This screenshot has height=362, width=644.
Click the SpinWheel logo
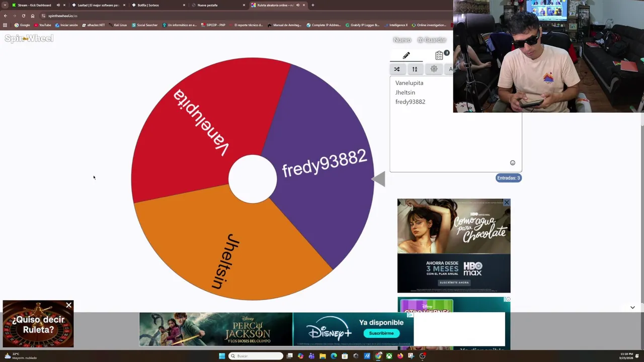click(29, 39)
